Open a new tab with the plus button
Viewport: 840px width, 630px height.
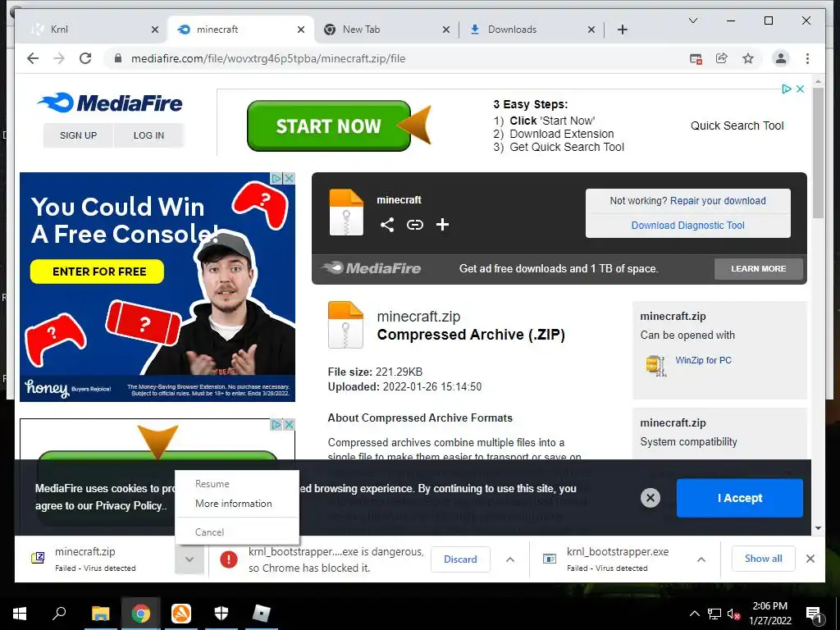[x=622, y=30]
